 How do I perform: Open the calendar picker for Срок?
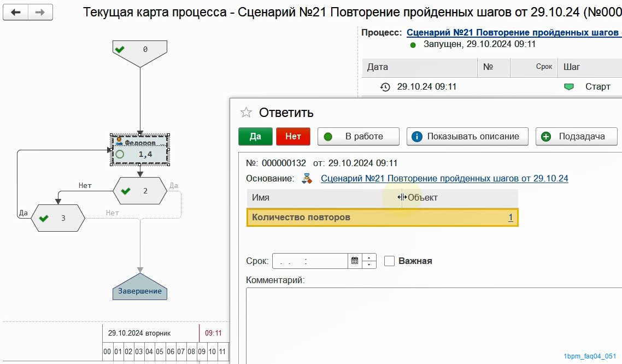pyautogui.click(x=355, y=261)
